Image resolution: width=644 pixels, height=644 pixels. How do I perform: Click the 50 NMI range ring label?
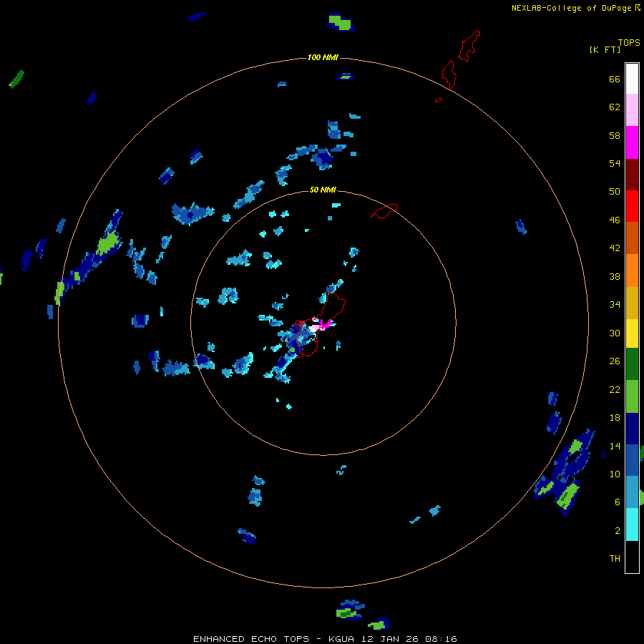pyautogui.click(x=323, y=190)
